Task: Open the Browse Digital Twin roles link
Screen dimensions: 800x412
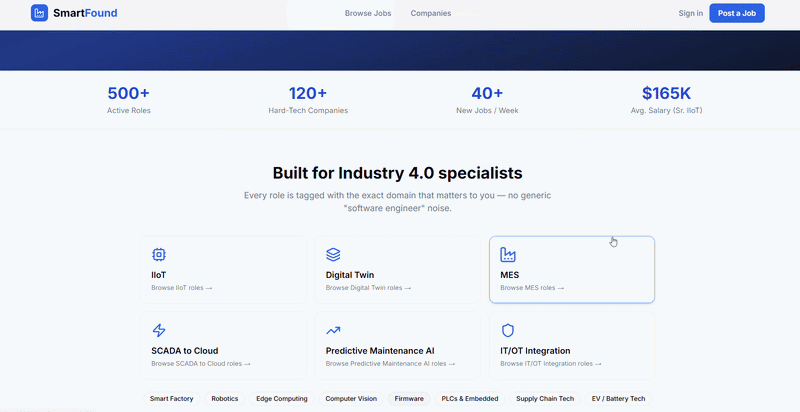Action: [x=368, y=288]
